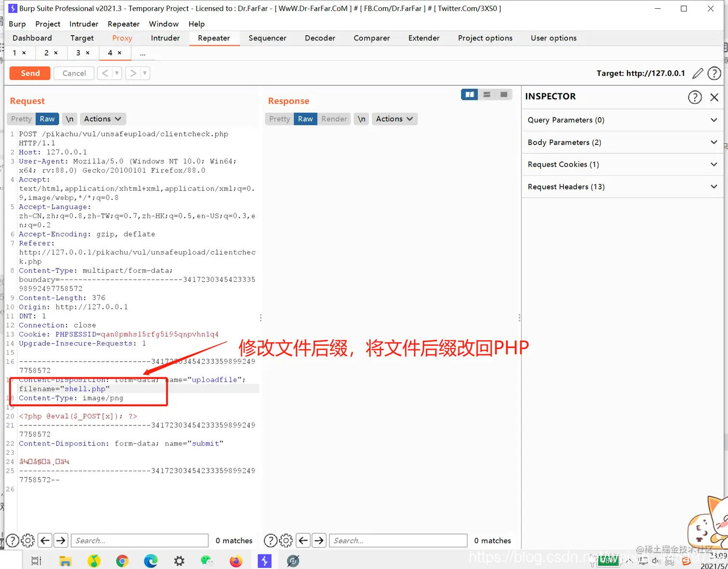
Task: Open Request search help icon
Action: point(13,541)
